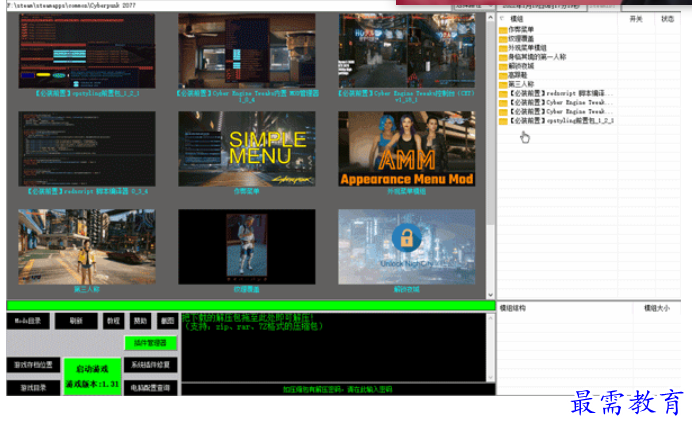Click the 模组大小 column header
The height and width of the screenshot is (434, 692).
657,308
